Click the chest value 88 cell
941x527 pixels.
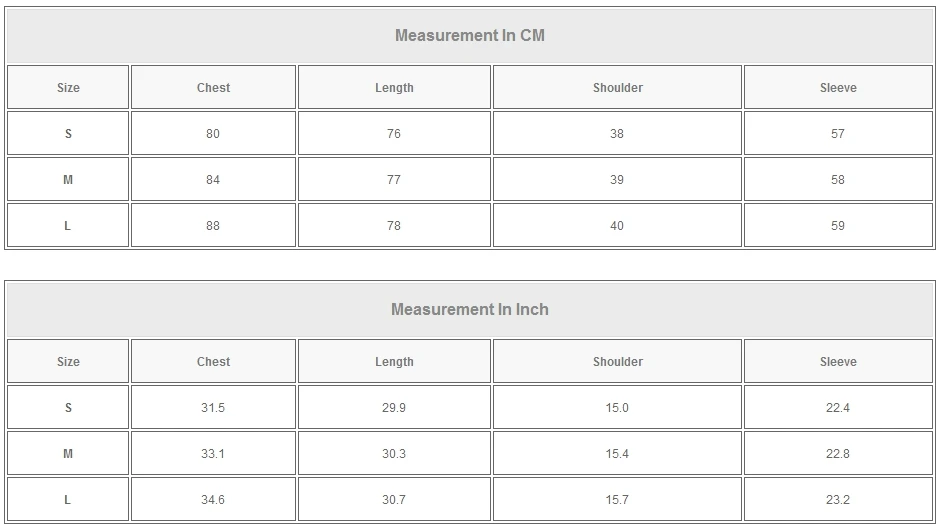[213, 226]
